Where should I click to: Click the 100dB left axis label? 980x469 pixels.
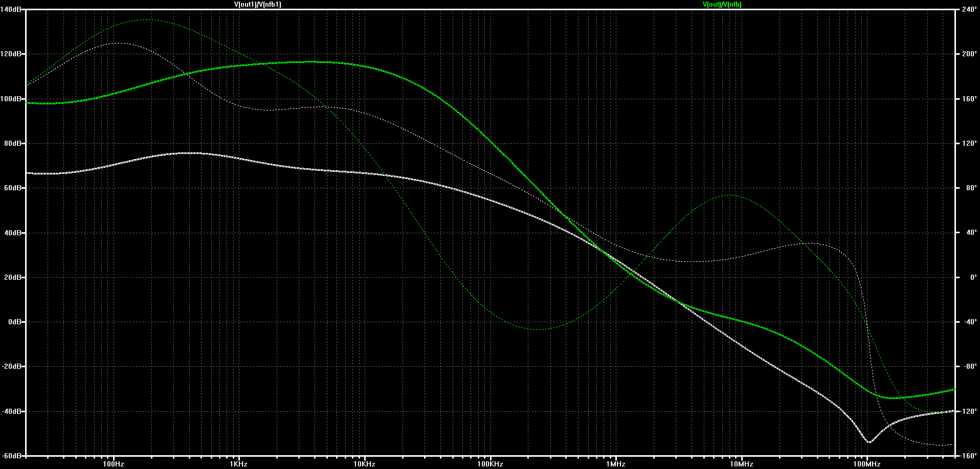(x=11, y=99)
